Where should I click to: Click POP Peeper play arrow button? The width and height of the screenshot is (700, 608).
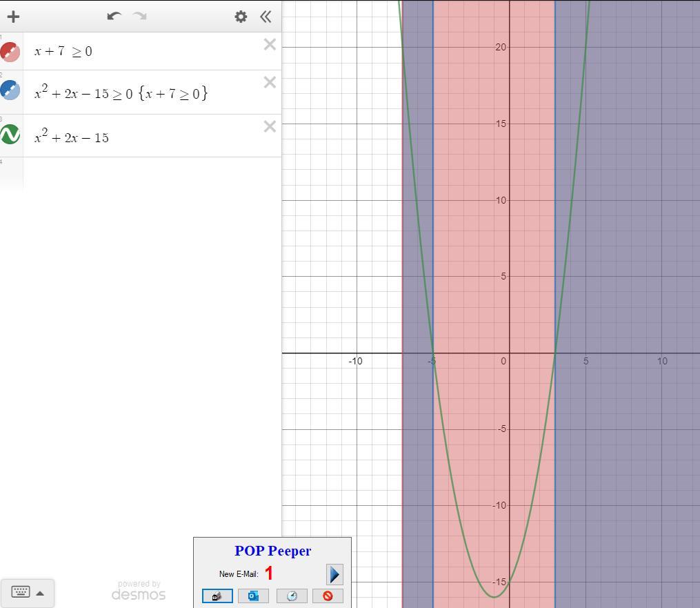point(334,574)
